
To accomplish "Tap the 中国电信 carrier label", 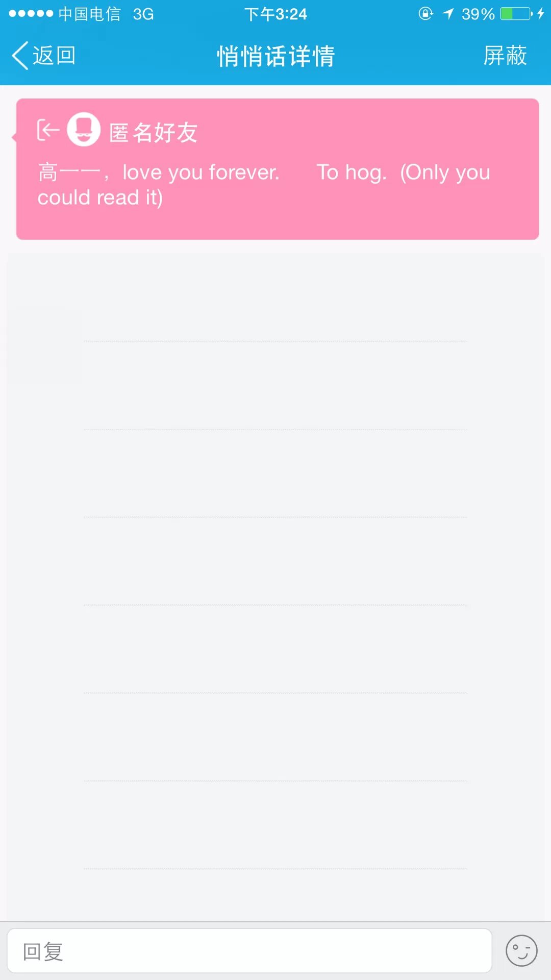I will coord(89,14).
